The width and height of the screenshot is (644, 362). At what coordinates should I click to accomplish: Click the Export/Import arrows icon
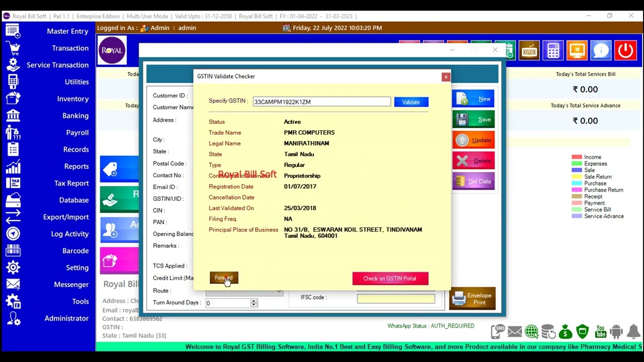point(13,217)
